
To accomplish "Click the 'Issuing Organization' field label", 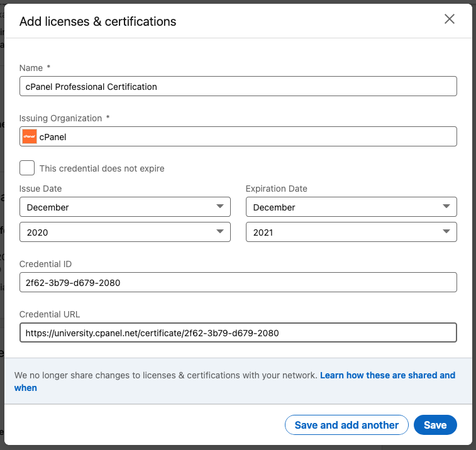I will click(x=60, y=118).
